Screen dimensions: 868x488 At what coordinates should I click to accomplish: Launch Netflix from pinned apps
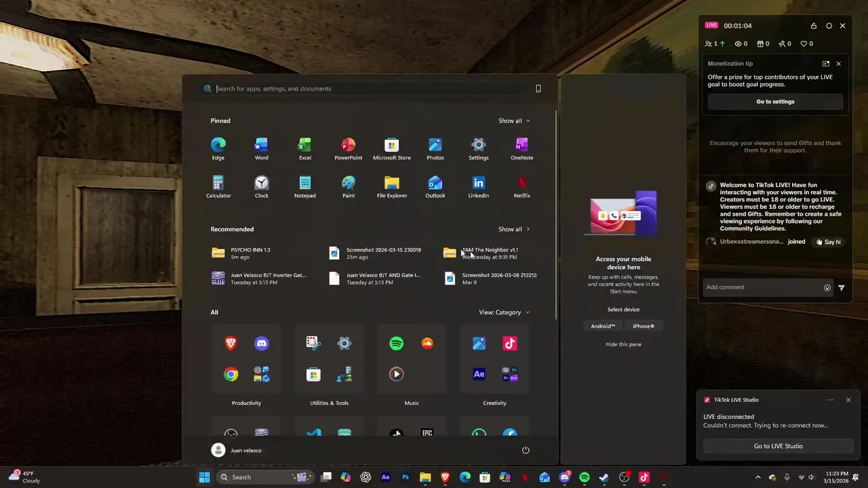coord(521,186)
